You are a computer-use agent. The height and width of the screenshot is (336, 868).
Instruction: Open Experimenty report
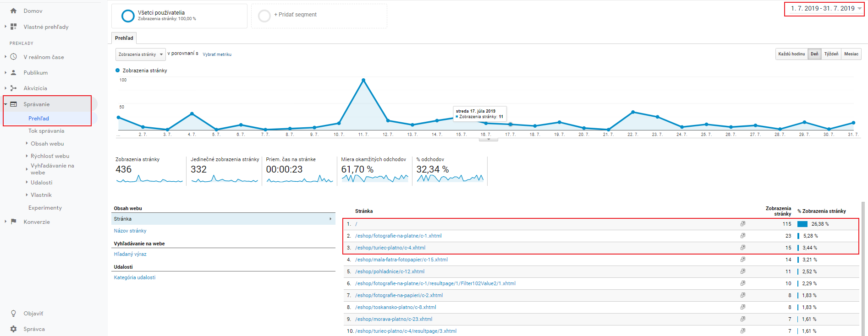click(45, 208)
